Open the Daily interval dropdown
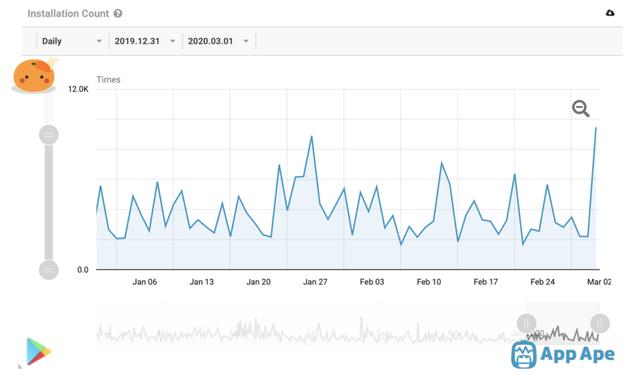The width and height of the screenshot is (640, 376). [x=71, y=41]
